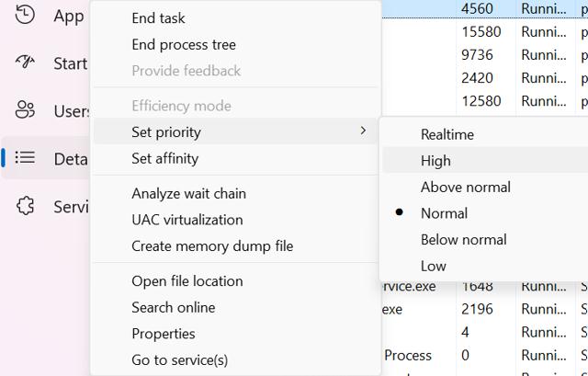The width and height of the screenshot is (588, 376).
Task: Open Startup apps sidebar icon
Action: [x=25, y=63]
